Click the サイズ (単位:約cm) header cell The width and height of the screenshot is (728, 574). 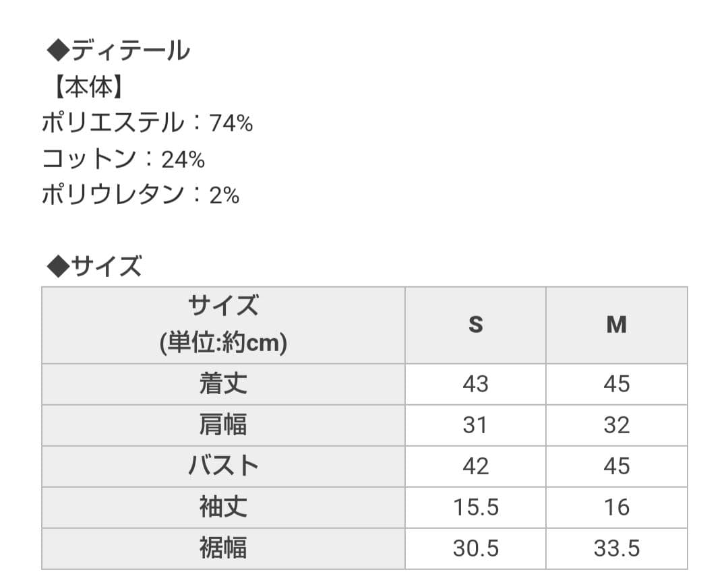pos(223,325)
